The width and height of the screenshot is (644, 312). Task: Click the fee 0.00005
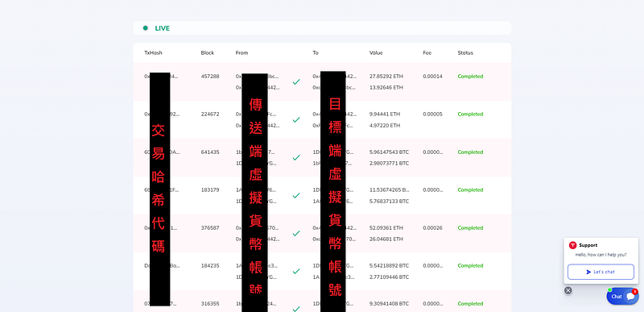[x=432, y=114]
